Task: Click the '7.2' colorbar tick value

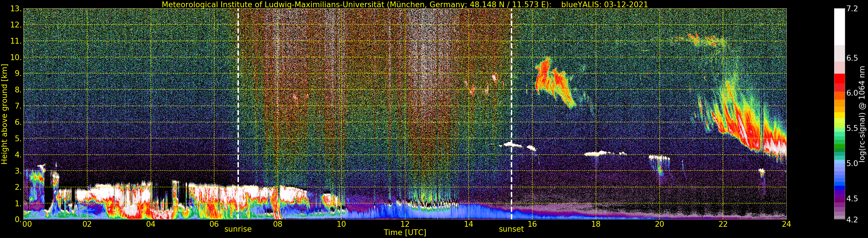Action: tap(852, 9)
